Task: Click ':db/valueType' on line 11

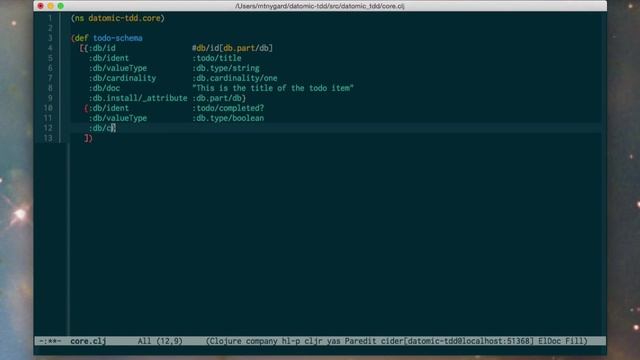Action: click(118, 118)
